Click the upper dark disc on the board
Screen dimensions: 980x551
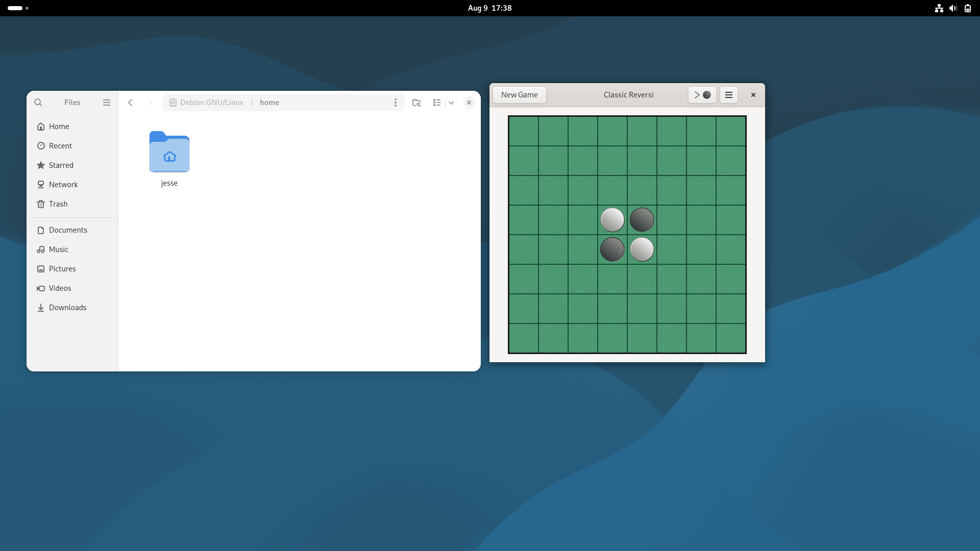pos(642,220)
